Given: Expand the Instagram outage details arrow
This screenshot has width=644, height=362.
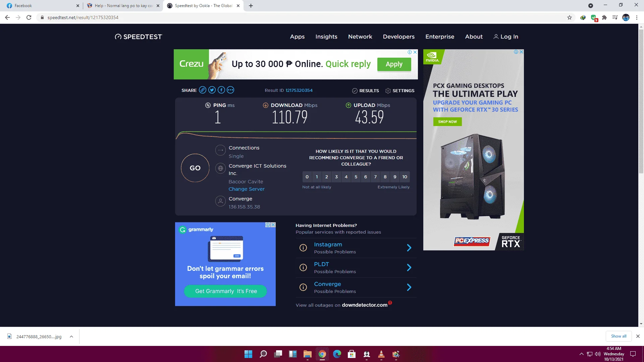Looking at the screenshot, I should pos(409,248).
